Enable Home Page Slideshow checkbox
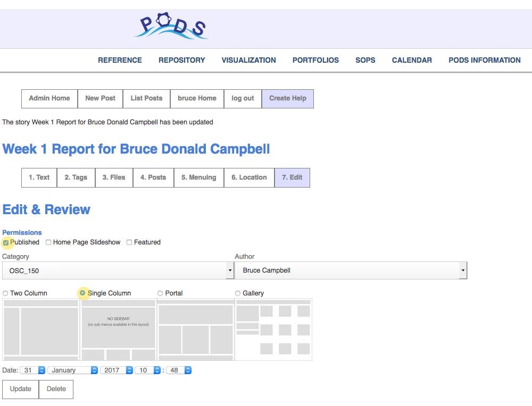Screen dimensions: 532x406 click(48, 242)
